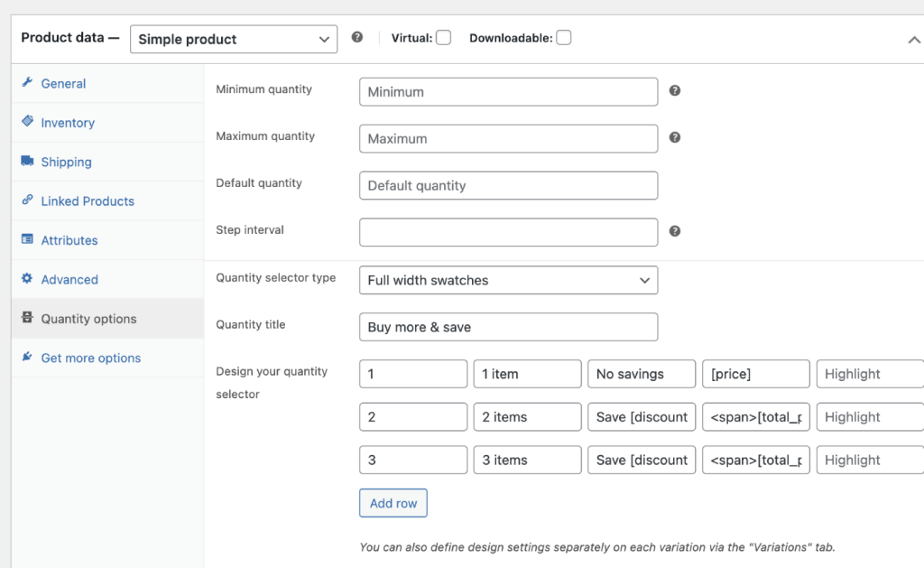Open the Get more options tab
924x568 pixels.
click(91, 358)
